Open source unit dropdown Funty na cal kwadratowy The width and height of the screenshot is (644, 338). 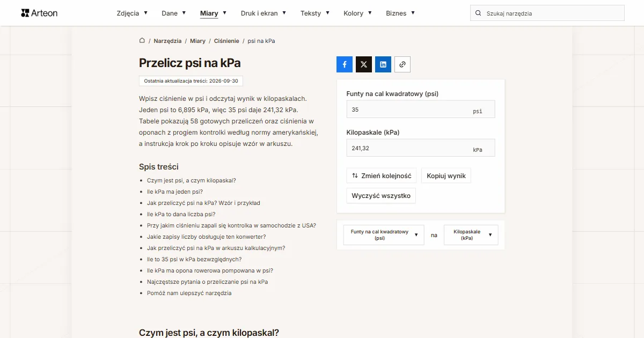coord(384,235)
